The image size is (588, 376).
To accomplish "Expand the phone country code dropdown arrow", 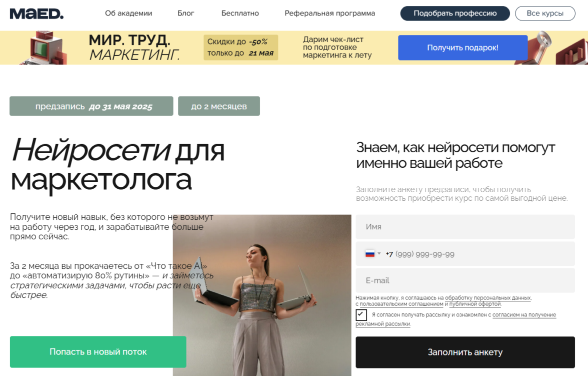I will pos(379,253).
